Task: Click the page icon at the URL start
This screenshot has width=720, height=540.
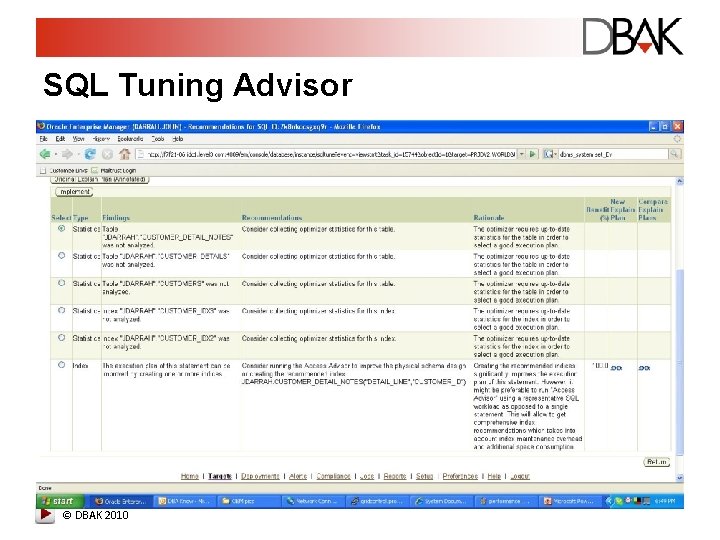Action: click(141, 154)
